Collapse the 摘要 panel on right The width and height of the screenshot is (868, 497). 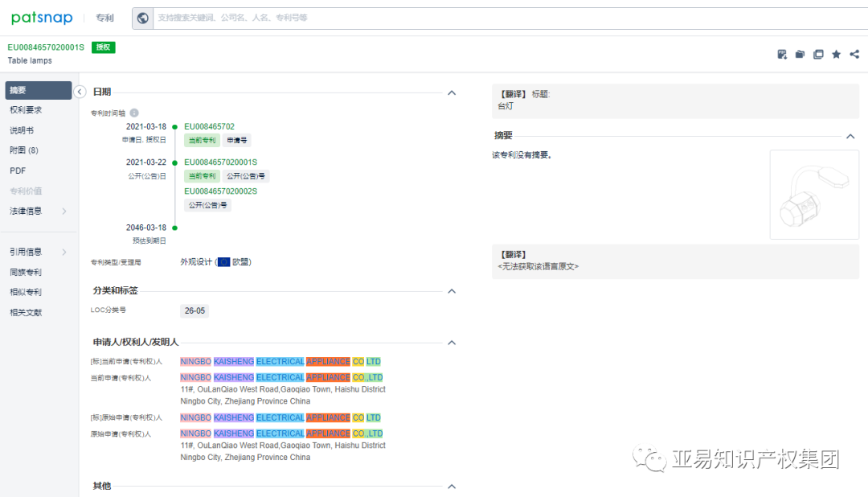[850, 136]
